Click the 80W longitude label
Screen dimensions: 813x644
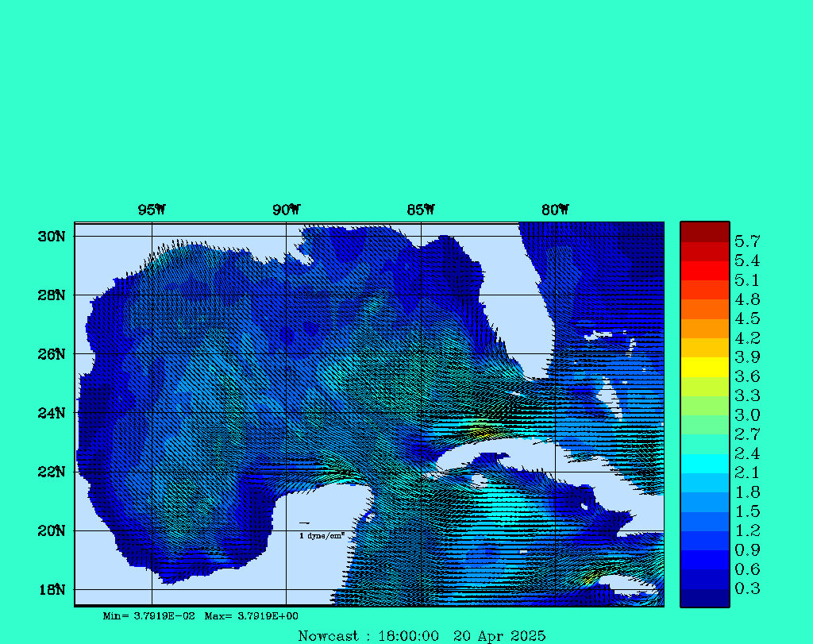click(555, 210)
